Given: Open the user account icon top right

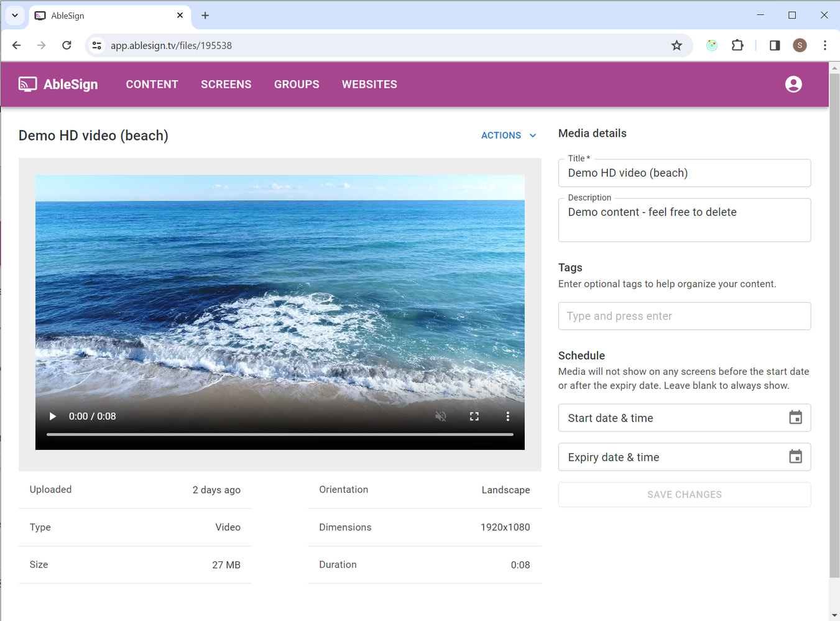Looking at the screenshot, I should 793,84.
